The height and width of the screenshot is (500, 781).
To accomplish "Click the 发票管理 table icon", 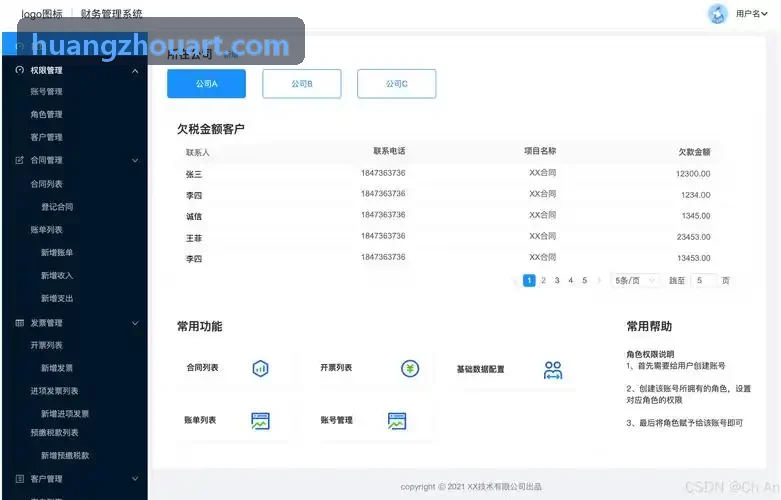I will pyautogui.click(x=19, y=323).
